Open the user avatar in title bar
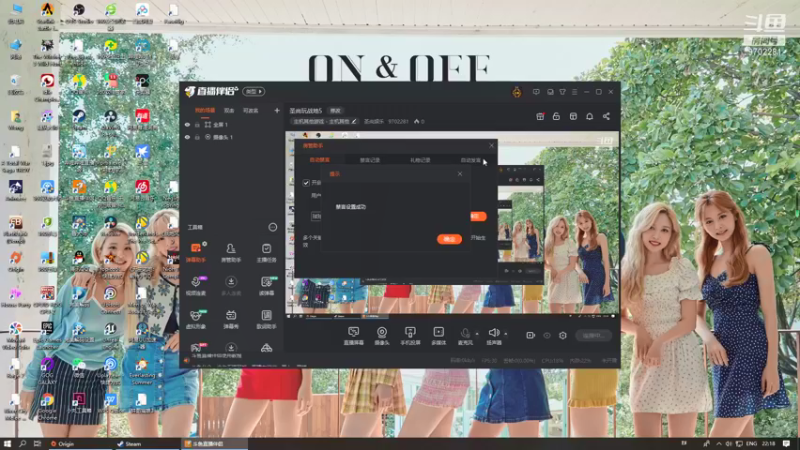The width and height of the screenshot is (800, 450). point(517,92)
